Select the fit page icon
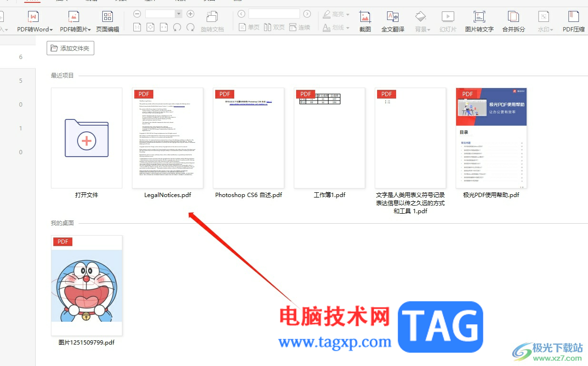The width and height of the screenshot is (588, 366). [x=150, y=27]
